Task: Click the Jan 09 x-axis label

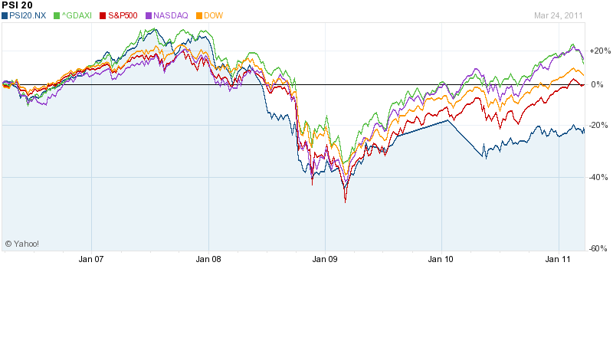Action: (x=325, y=259)
